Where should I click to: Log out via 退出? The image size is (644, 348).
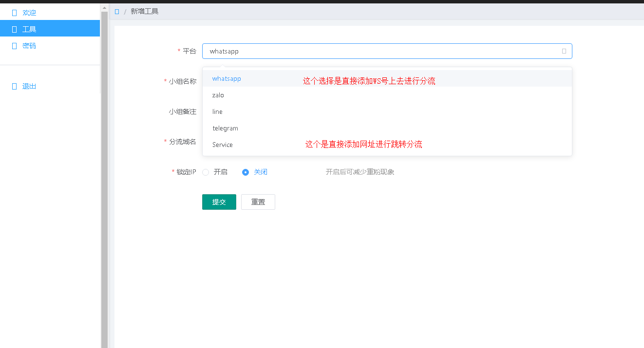pyautogui.click(x=50, y=86)
